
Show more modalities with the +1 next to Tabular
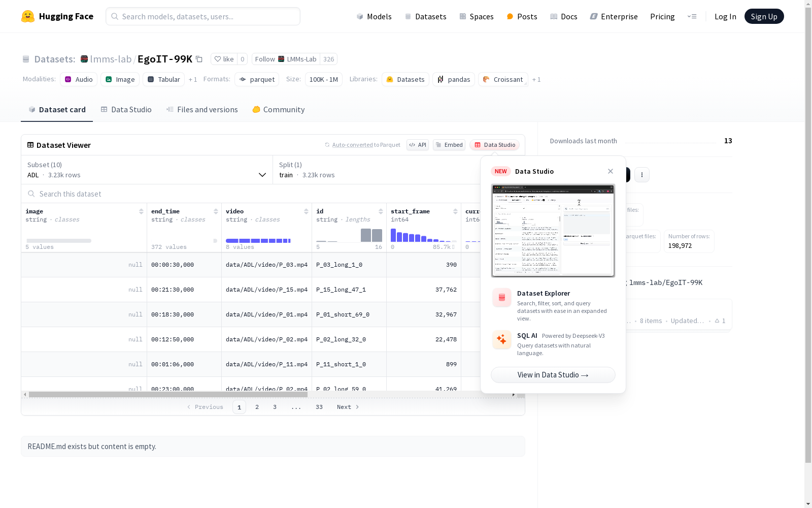[193, 79]
